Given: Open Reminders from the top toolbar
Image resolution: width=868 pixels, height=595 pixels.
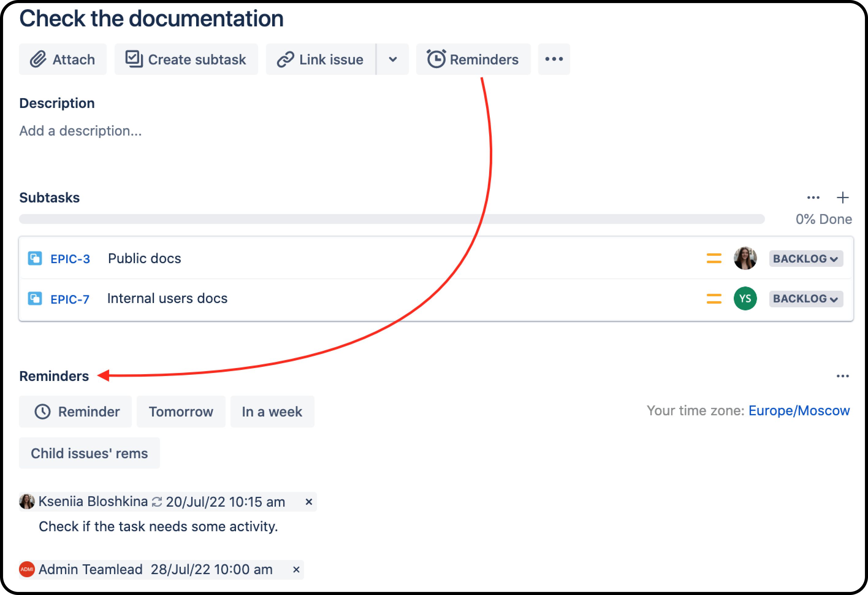Looking at the screenshot, I should click(x=473, y=60).
